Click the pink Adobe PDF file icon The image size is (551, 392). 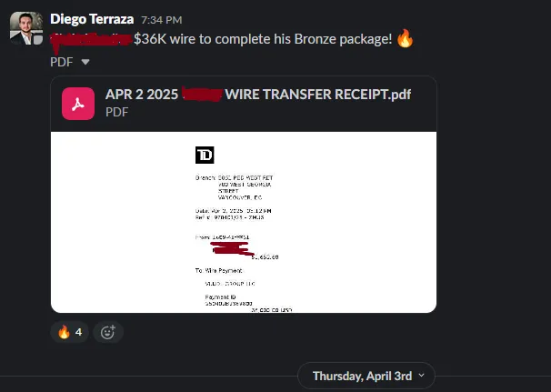coord(78,104)
